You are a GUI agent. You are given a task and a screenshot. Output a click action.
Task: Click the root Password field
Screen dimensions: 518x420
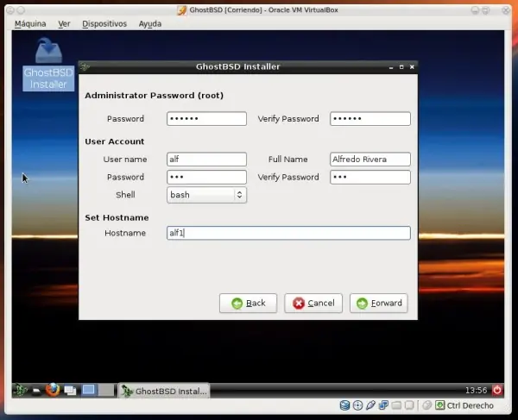207,119
